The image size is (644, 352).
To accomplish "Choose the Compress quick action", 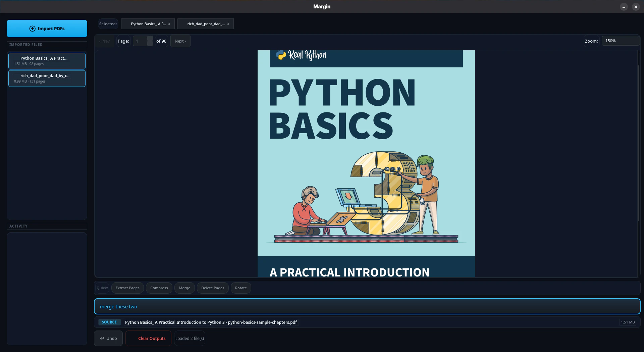I will pos(159,288).
